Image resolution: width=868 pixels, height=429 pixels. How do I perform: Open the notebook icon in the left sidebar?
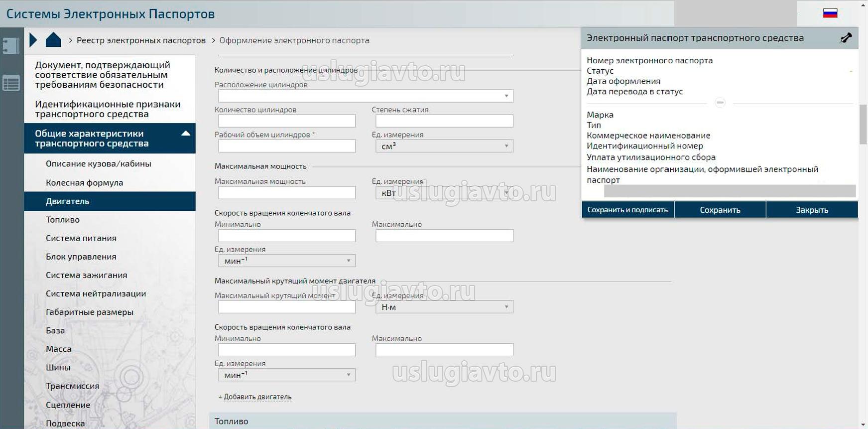tap(11, 46)
